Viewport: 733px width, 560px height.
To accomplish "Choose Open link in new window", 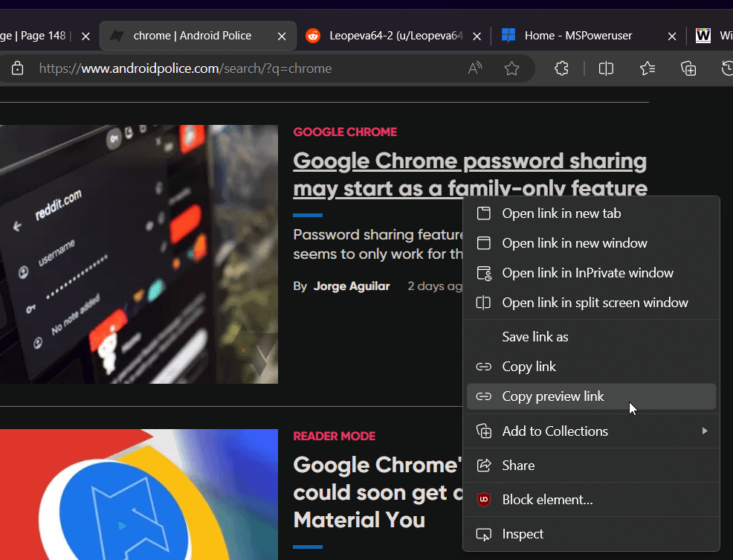I will tap(591, 243).
